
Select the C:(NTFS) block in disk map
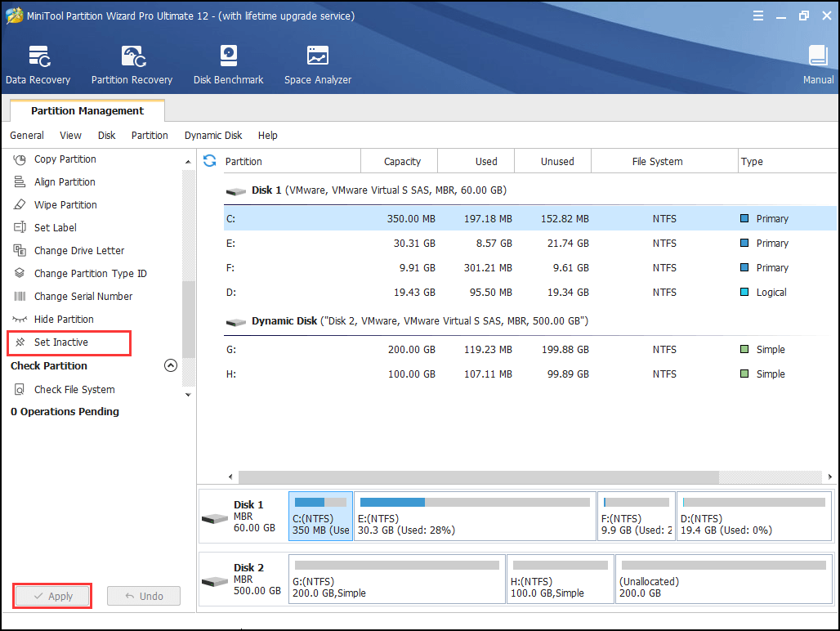[x=321, y=517]
